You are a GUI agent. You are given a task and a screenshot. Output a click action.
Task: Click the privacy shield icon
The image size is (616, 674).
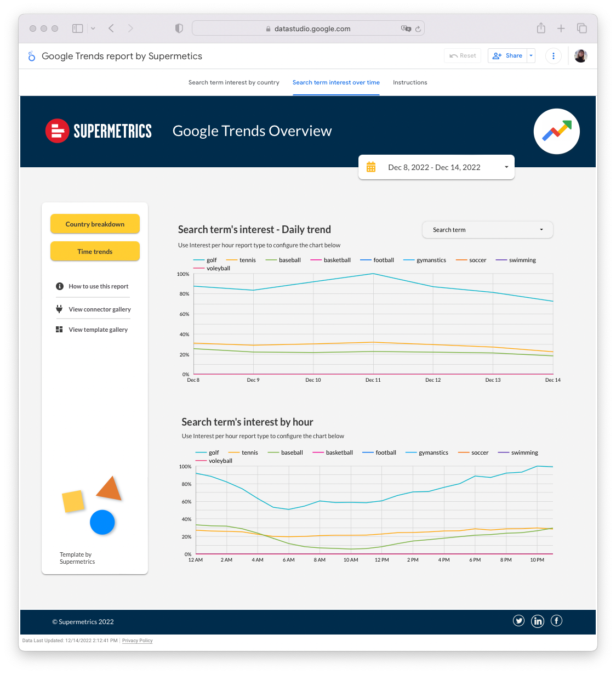(179, 29)
